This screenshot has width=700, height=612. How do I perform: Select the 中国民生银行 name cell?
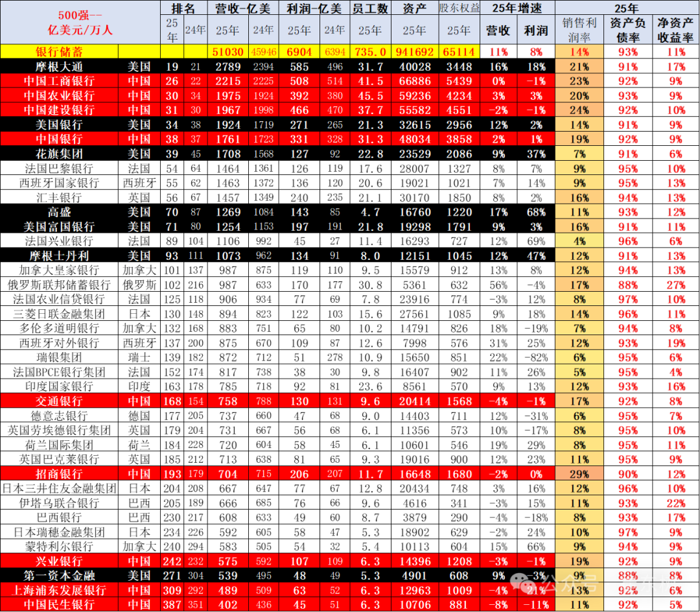(59, 604)
